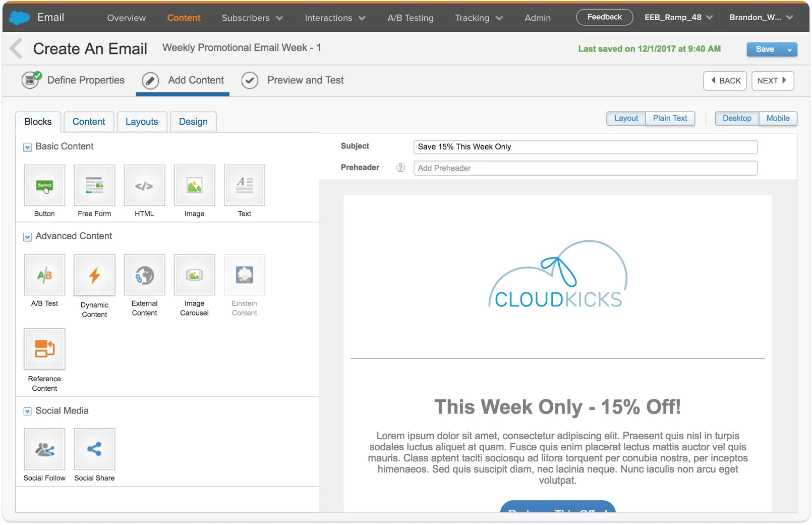812x525 pixels.
Task: Click the Preview and Test checkmark icon
Action: [x=250, y=80]
